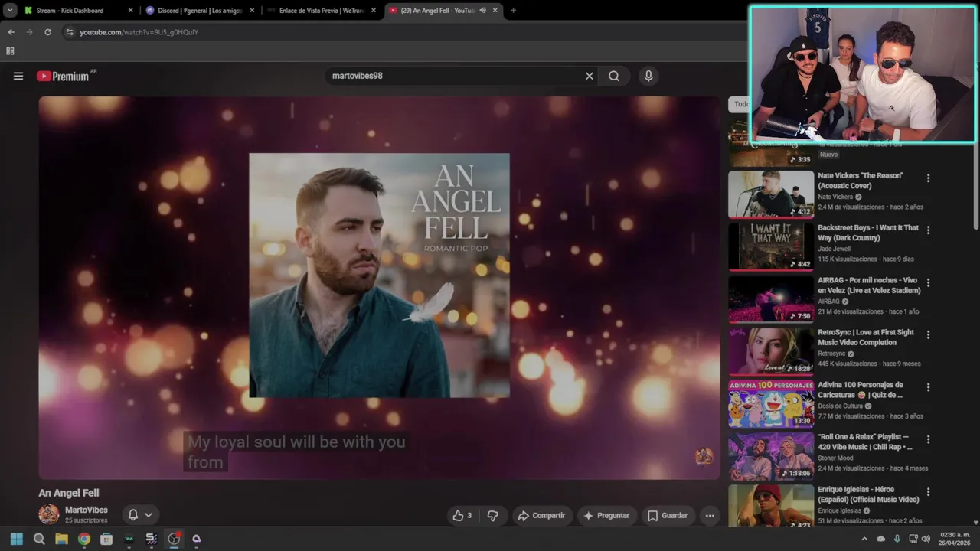Clear the search text with the X
Viewport: 980px width, 551px height.
click(x=590, y=76)
